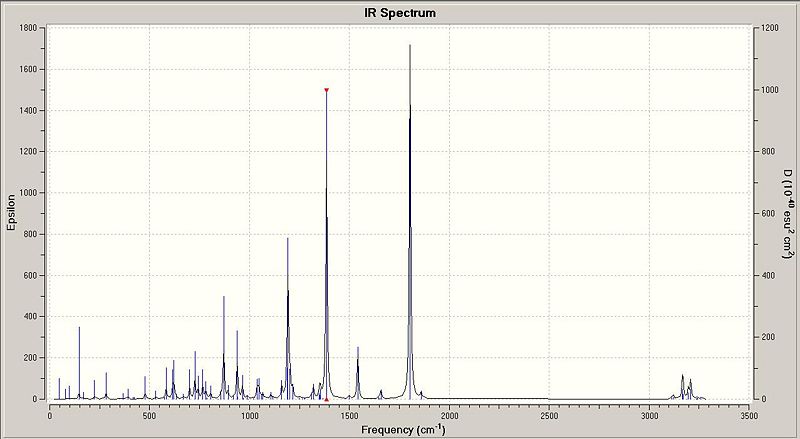Click the Epsilon axis label

tap(10, 213)
